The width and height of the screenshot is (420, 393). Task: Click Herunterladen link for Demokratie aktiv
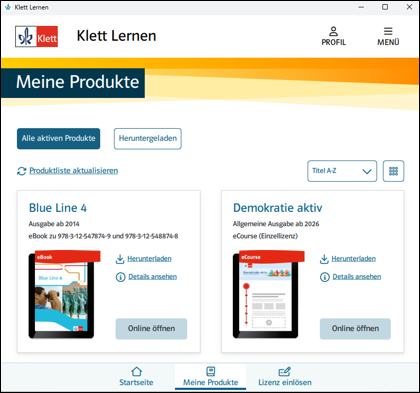tap(354, 259)
